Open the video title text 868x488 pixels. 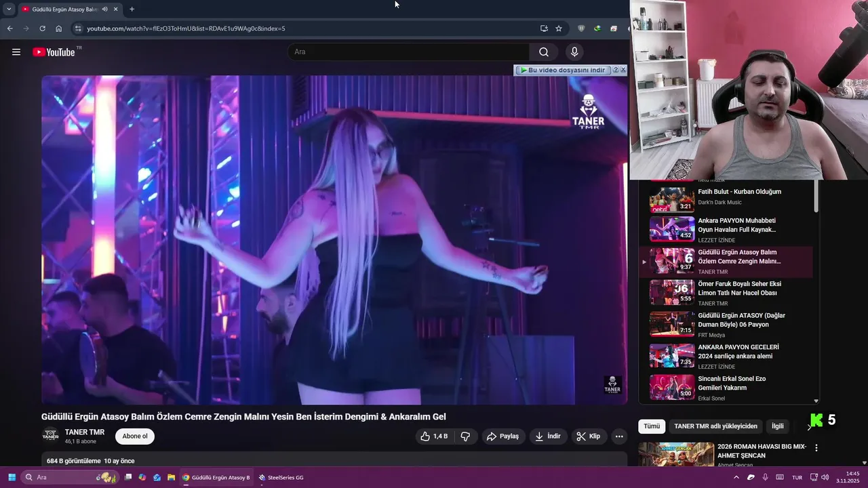click(x=243, y=417)
